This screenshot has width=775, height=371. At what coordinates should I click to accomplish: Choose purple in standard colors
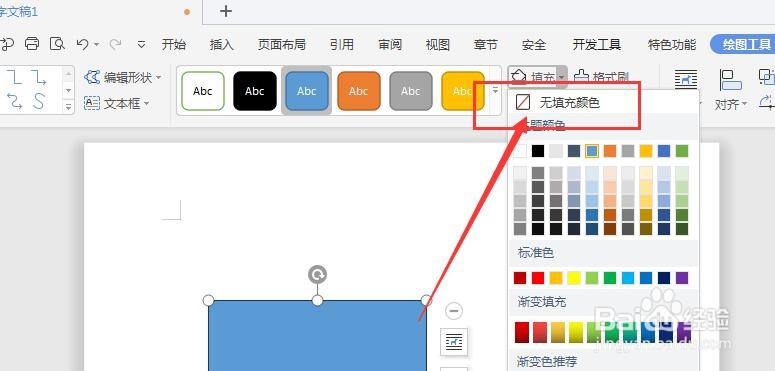682,278
